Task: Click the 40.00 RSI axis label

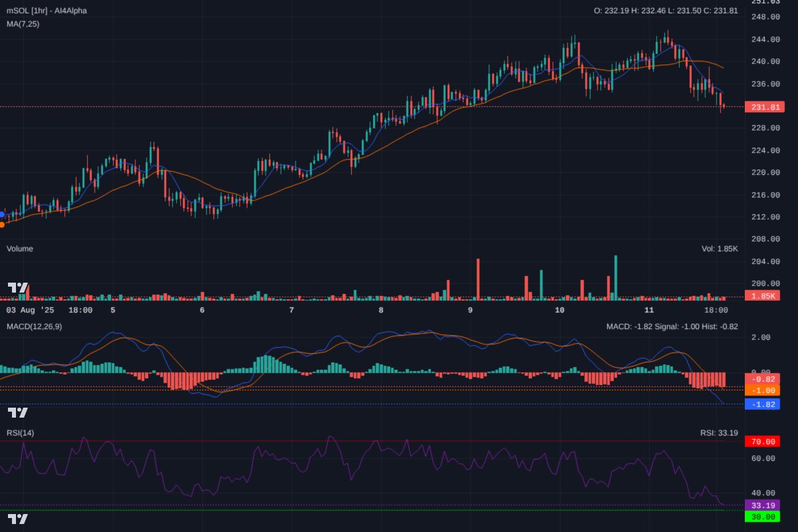Action: coord(763,493)
